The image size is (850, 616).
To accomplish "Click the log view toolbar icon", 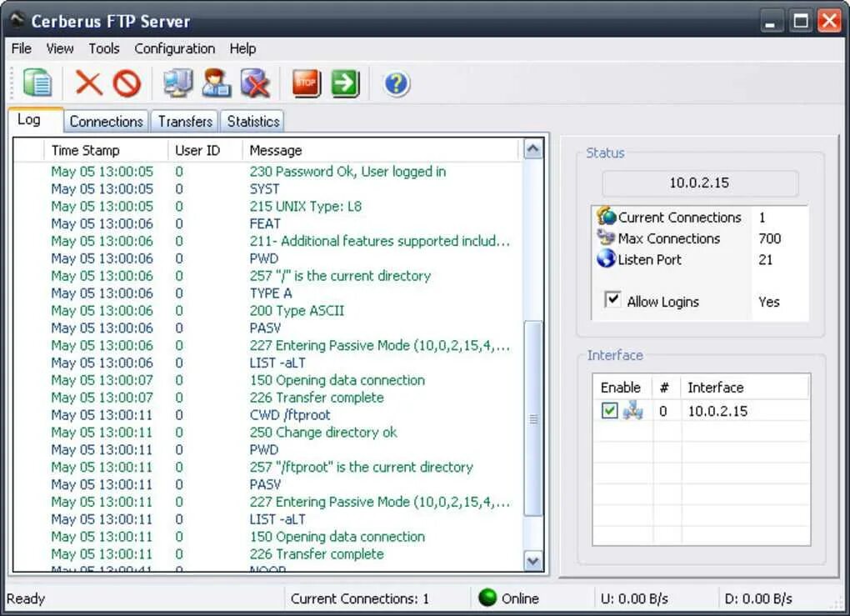I will [x=37, y=83].
